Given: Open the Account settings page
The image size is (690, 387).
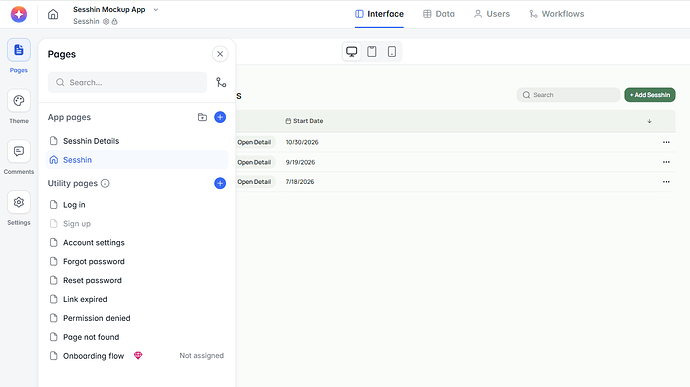Looking at the screenshot, I should [x=137, y=243].
